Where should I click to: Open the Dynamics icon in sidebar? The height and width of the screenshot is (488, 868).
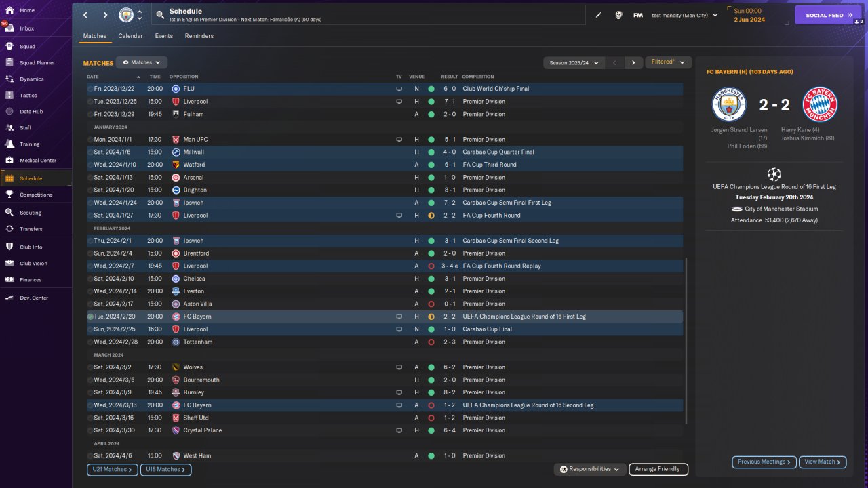tap(9, 79)
